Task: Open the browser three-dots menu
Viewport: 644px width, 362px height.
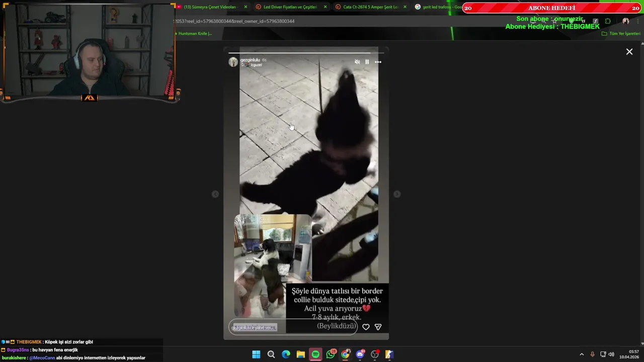Action: tap(638, 21)
